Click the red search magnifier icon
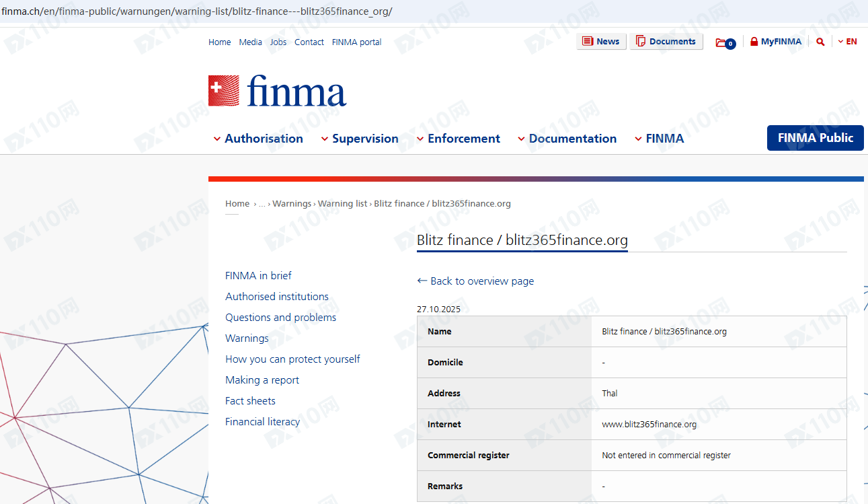 (x=820, y=42)
